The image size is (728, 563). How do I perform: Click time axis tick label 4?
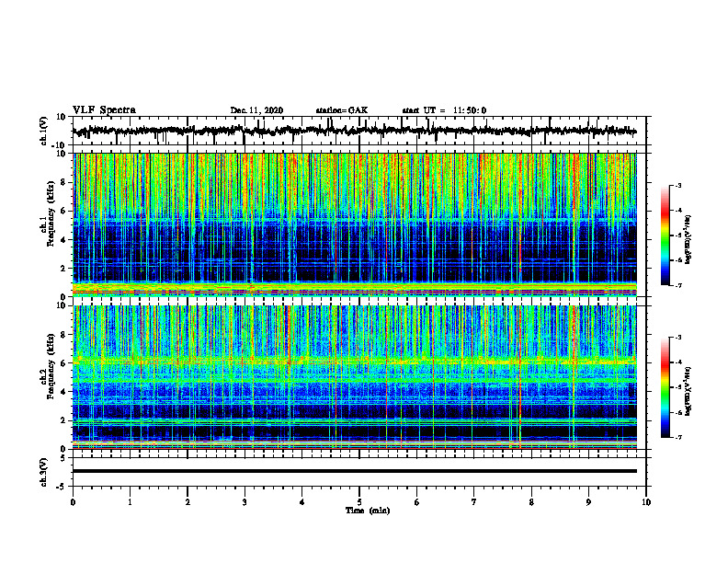coord(302,502)
